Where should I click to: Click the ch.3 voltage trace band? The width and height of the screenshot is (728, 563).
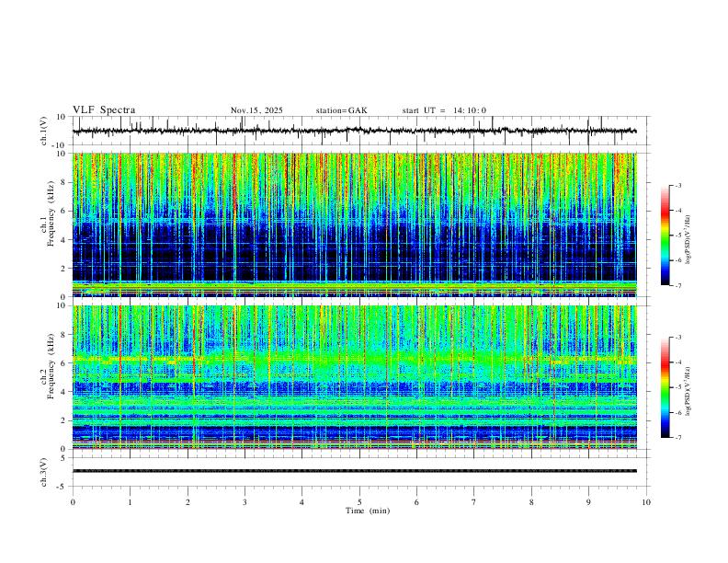click(x=354, y=471)
